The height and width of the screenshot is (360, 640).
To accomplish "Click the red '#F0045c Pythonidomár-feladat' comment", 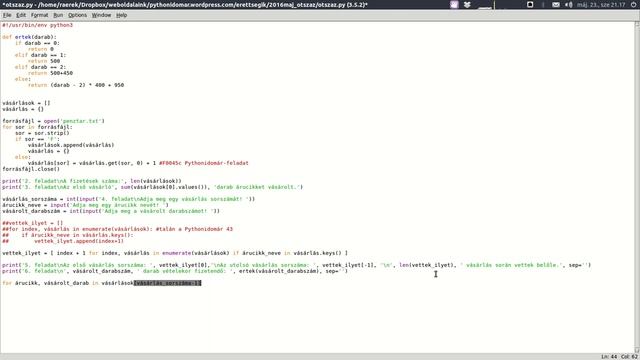I will (x=204, y=163).
